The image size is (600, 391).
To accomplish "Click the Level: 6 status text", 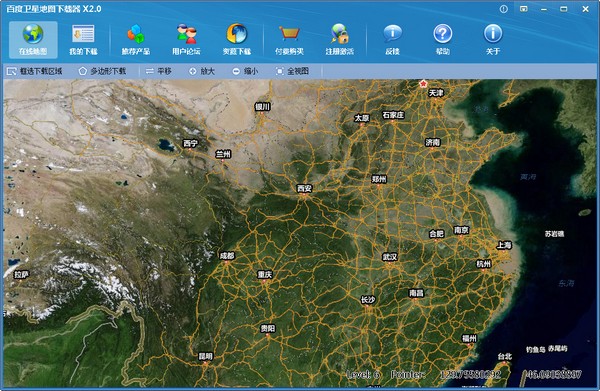I will pyautogui.click(x=363, y=374).
